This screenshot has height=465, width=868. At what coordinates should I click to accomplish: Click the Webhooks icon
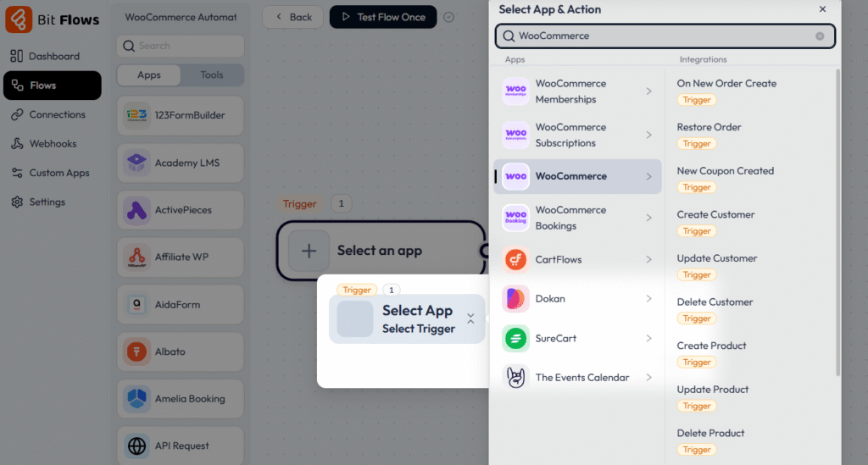[17, 144]
